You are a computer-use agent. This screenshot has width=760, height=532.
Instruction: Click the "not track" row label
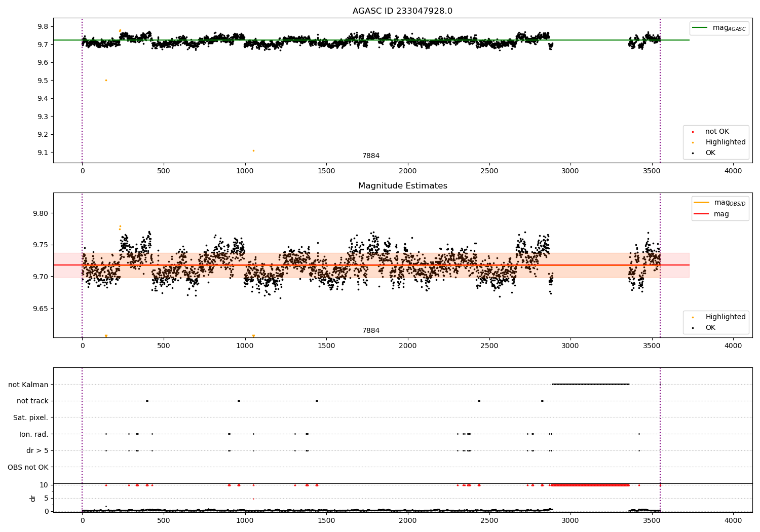tap(32, 401)
